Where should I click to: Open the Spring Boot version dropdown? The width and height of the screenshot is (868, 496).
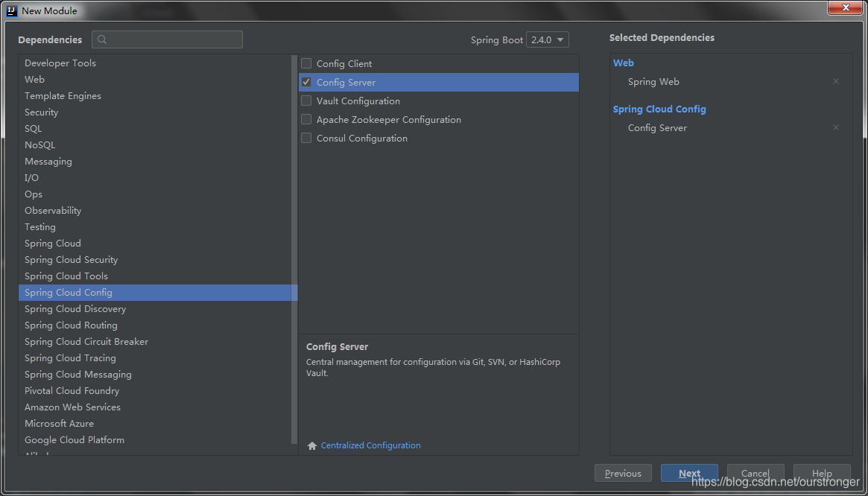(548, 40)
